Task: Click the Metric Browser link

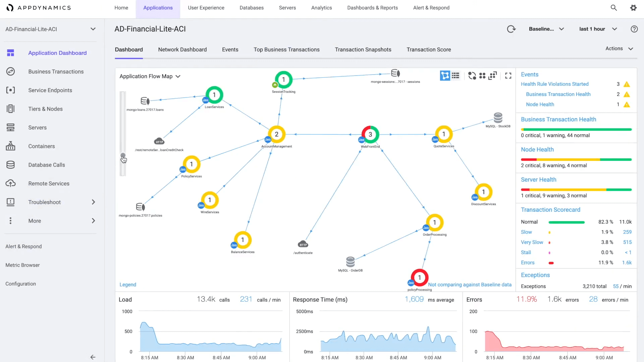Action: click(22, 265)
